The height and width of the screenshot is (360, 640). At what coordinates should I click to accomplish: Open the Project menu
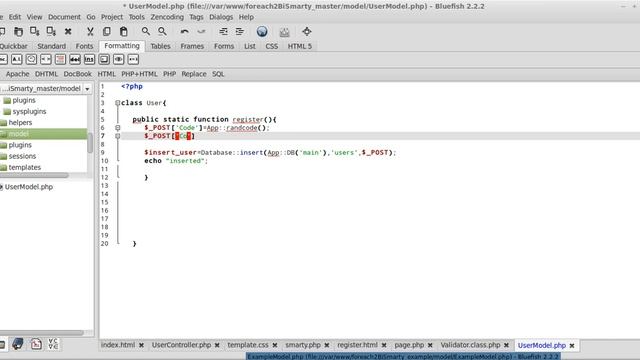tap(112, 17)
